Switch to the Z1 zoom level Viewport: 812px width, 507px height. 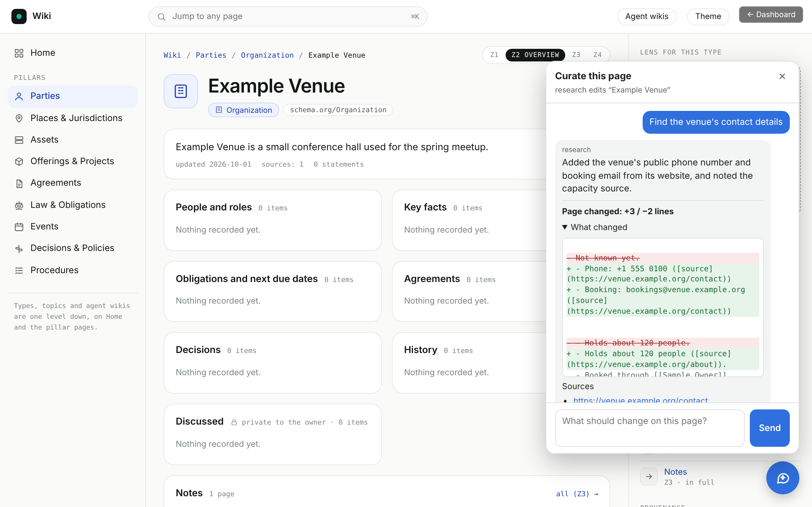[494, 55]
